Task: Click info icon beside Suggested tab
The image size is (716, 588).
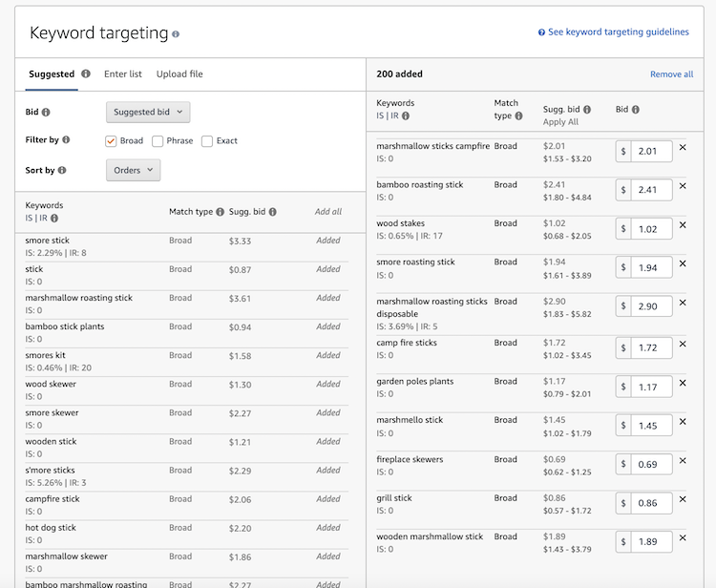Action: point(86,73)
